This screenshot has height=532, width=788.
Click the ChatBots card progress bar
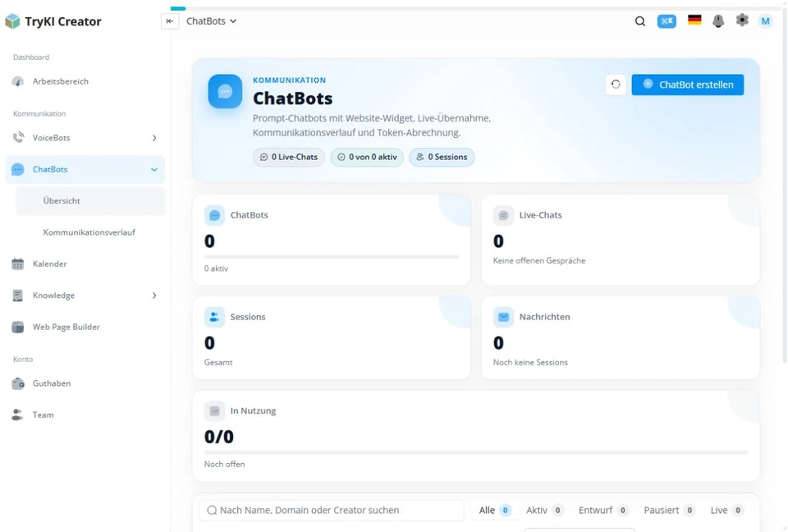click(x=332, y=257)
